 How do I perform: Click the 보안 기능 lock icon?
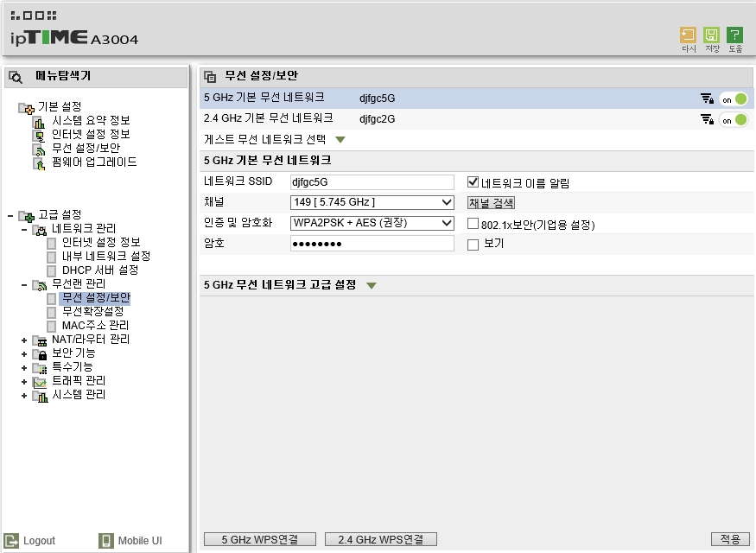[x=40, y=355]
